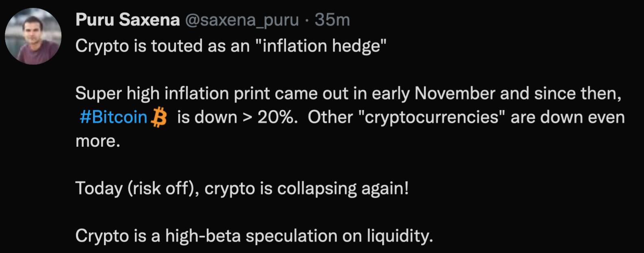Click the dot separator before 35m
This screenshot has height=253, width=644.
[307, 20]
